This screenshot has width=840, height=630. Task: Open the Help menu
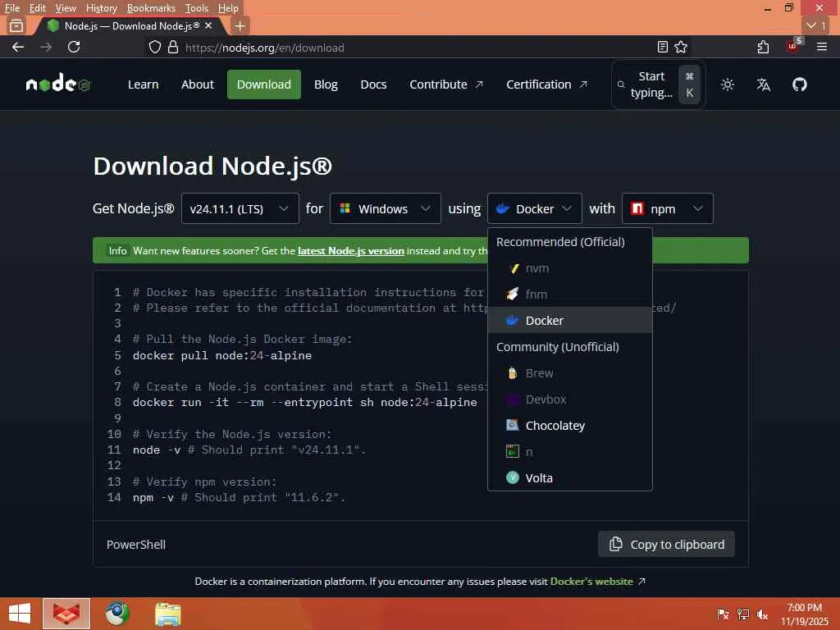click(x=228, y=8)
